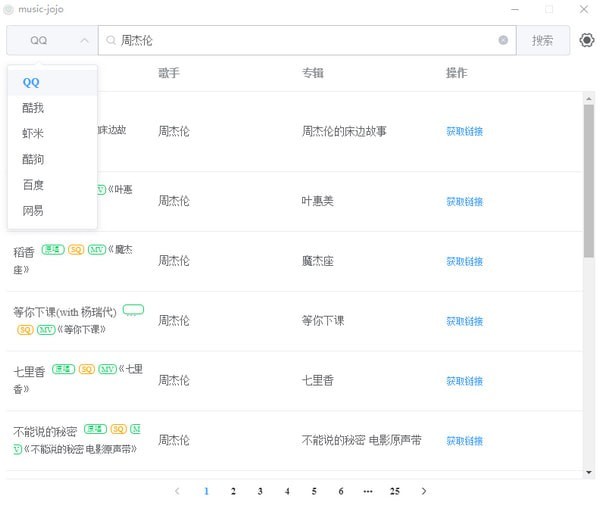Open page 3 of results
600x509 pixels.
pos(260,491)
